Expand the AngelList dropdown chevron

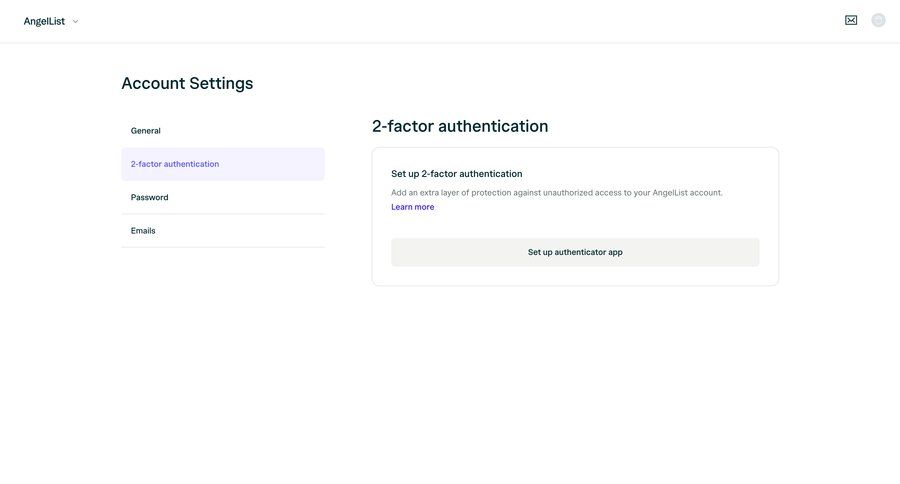pos(75,22)
